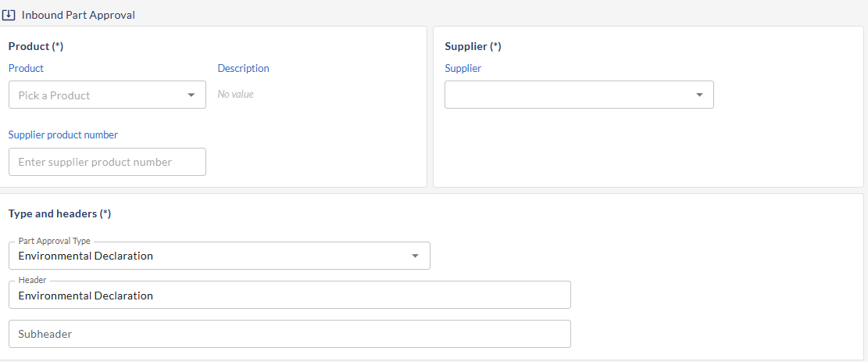Select the Product (*) section heading

(36, 46)
